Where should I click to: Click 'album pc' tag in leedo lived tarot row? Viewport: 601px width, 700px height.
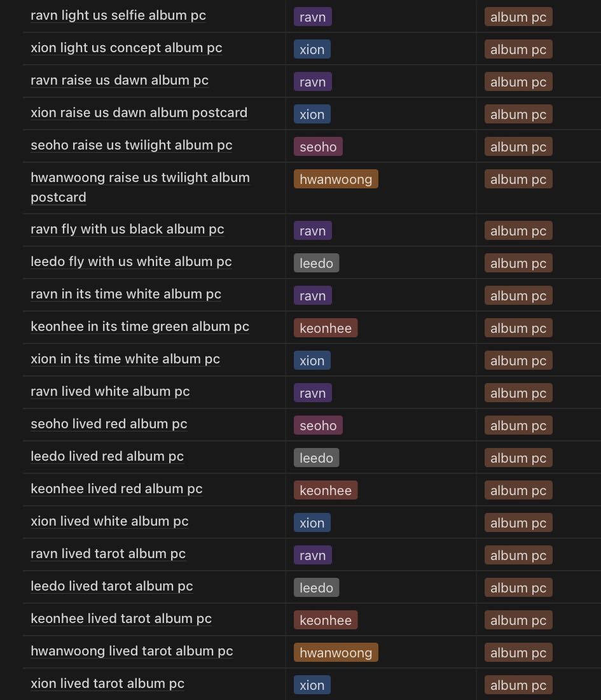pos(518,588)
